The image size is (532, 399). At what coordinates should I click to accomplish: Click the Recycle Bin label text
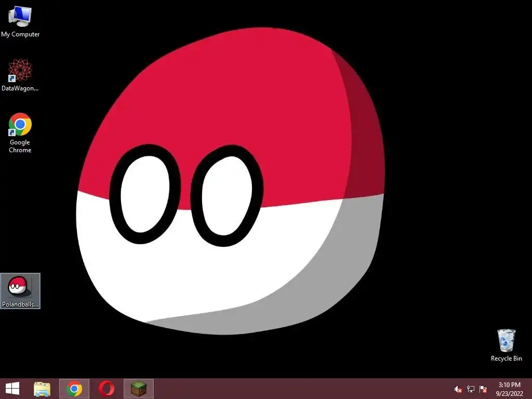pyautogui.click(x=506, y=358)
